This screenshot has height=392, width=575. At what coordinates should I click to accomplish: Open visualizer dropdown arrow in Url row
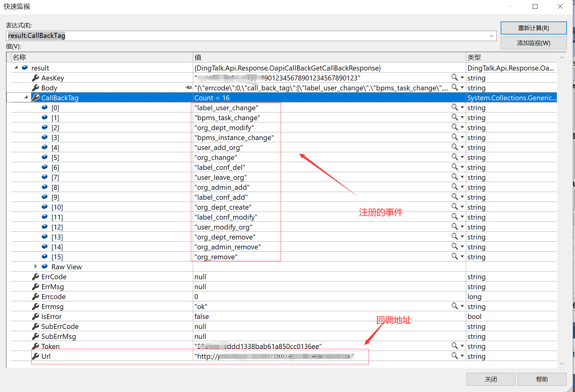pyautogui.click(x=462, y=356)
